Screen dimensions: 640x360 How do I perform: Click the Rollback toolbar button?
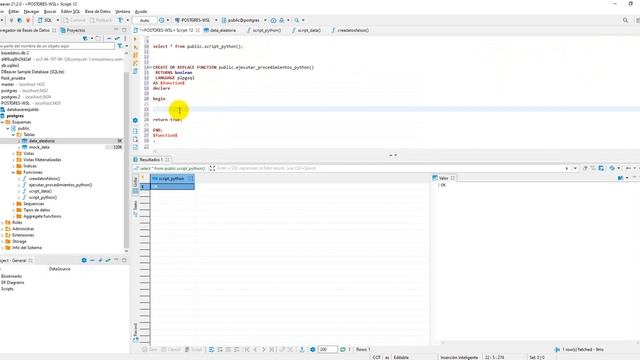(x=100, y=20)
